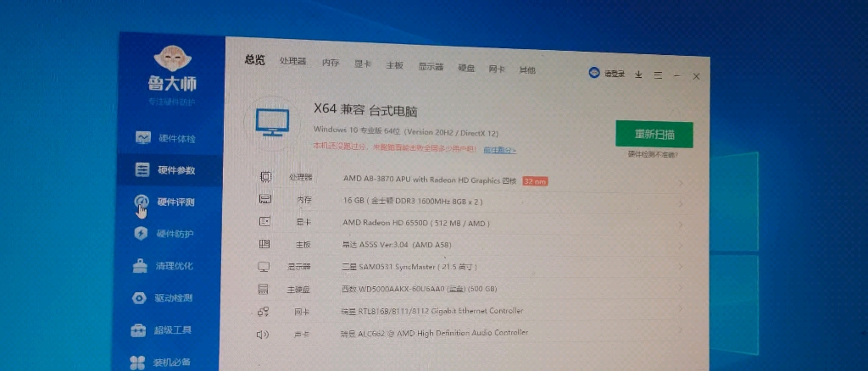Open 驱动检测 sidebar item
The image size is (868, 371).
click(x=162, y=298)
